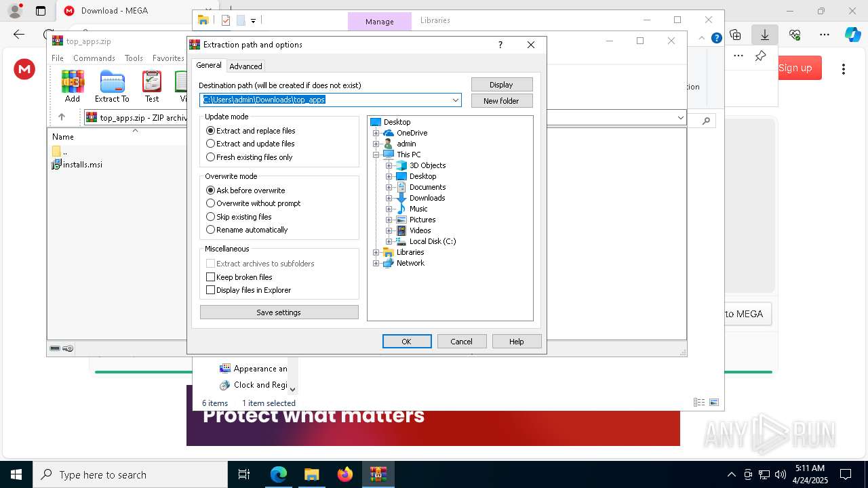
Task: Open Microsoft Edge from the taskbar
Action: pyautogui.click(x=279, y=474)
